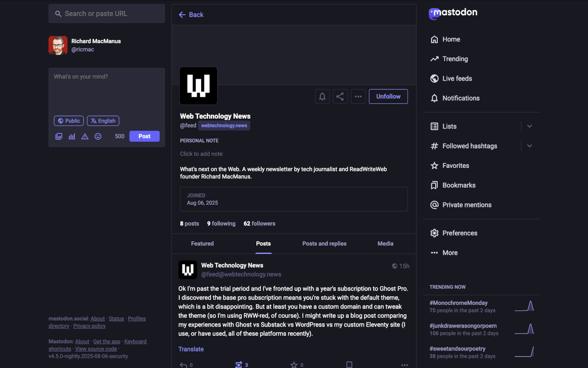The height and width of the screenshot is (368, 588).
Task: Open the 62 followers list
Action: [260, 224]
